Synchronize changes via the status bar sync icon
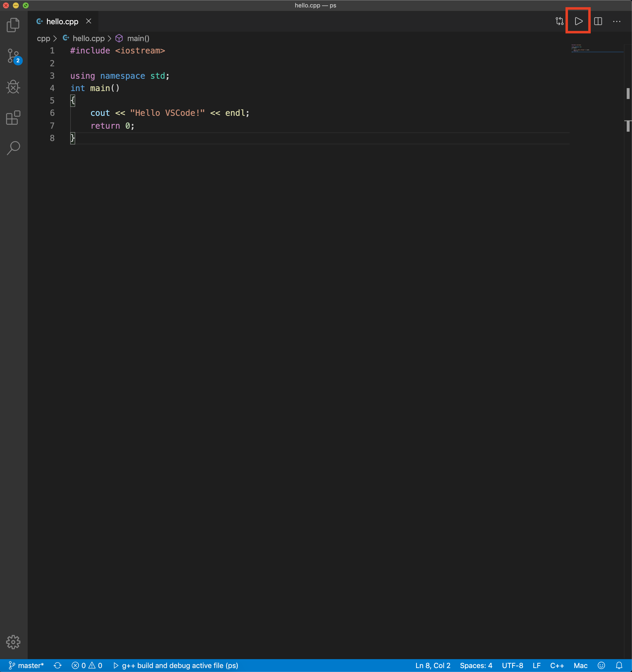Screen dimensions: 632x672 point(57,665)
